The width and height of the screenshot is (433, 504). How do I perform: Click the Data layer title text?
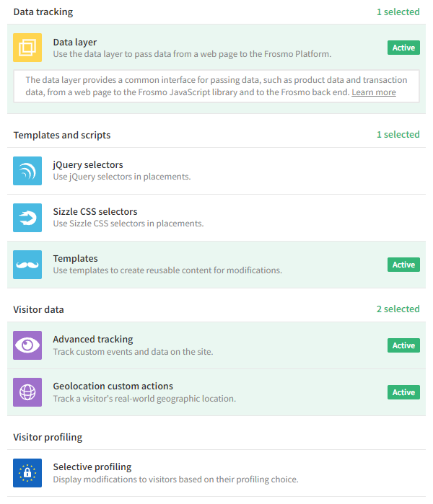74,42
